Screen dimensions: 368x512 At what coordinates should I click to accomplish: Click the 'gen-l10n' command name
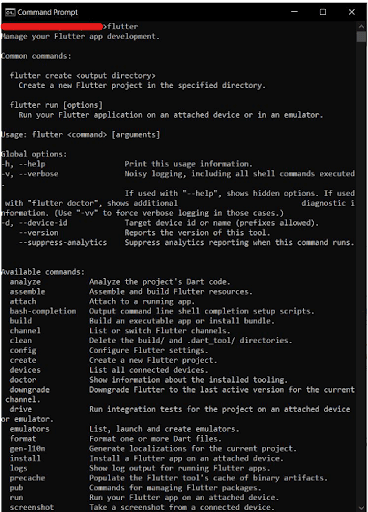pos(27,449)
